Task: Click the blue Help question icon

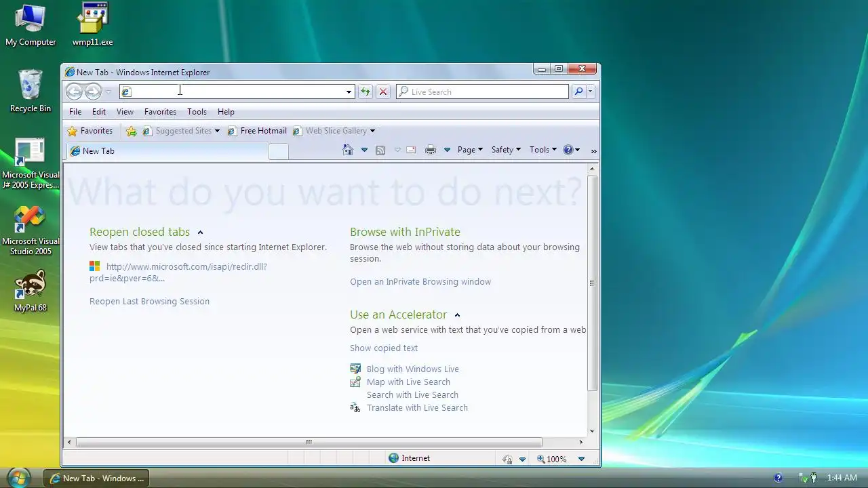Action: coord(571,150)
